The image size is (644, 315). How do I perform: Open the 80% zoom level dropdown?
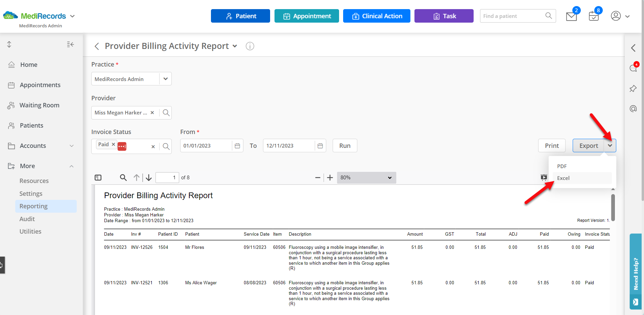pyautogui.click(x=366, y=178)
